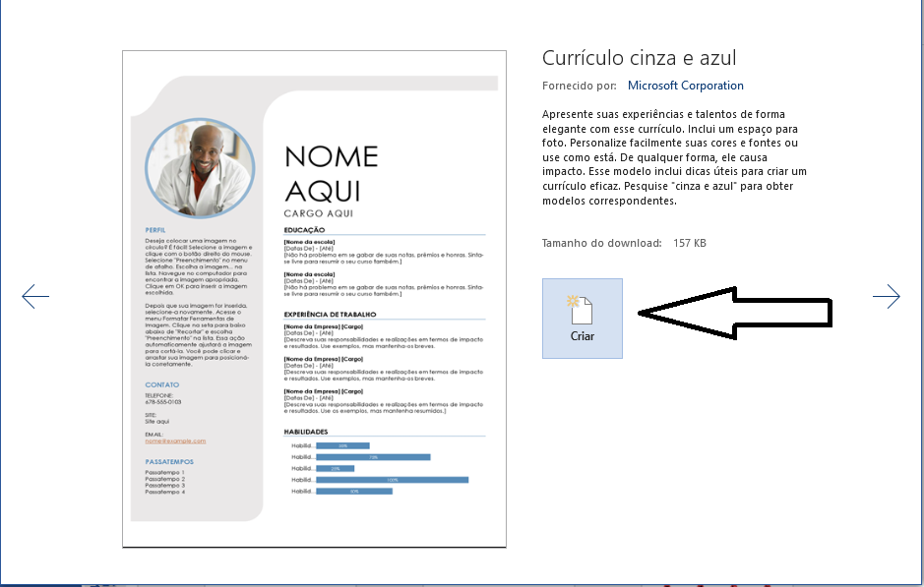The height and width of the screenshot is (587, 924).
Task: Click the template description paragraph
Action: pyautogui.click(x=674, y=157)
